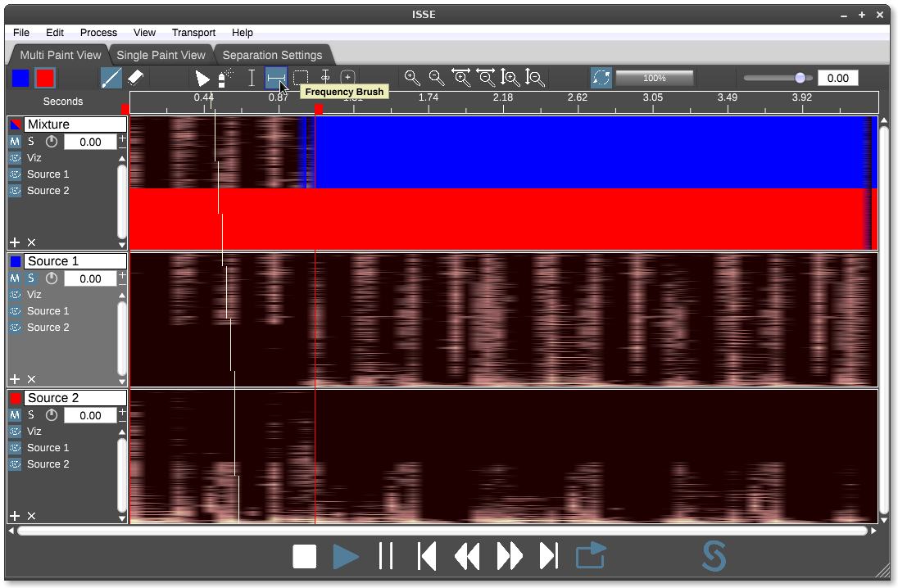Mute the Source 2 track
898x588 pixels.
[x=15, y=415]
